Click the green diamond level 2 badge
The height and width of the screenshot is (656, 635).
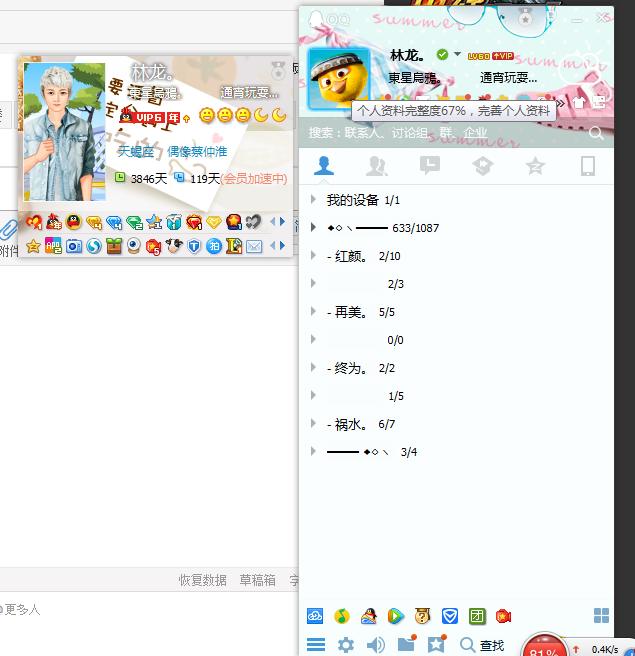[x=134, y=222]
